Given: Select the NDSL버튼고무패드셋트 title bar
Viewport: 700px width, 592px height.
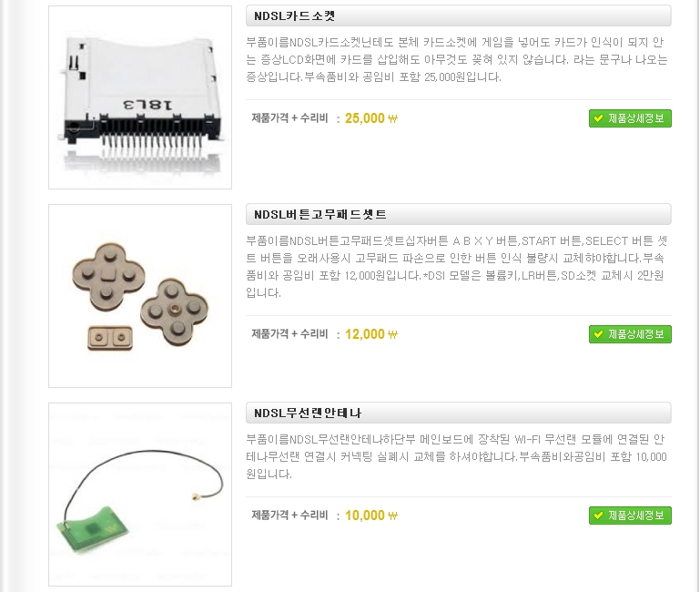Looking at the screenshot, I should click(459, 214).
